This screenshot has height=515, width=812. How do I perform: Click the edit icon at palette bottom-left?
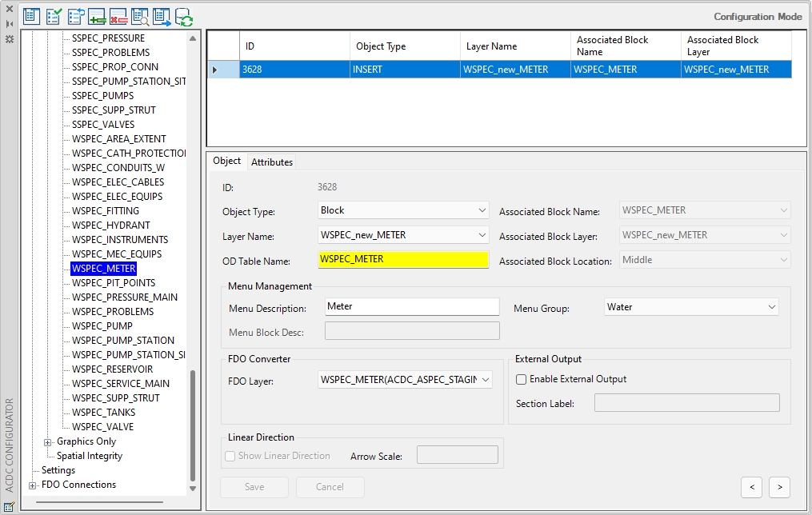tap(9, 507)
